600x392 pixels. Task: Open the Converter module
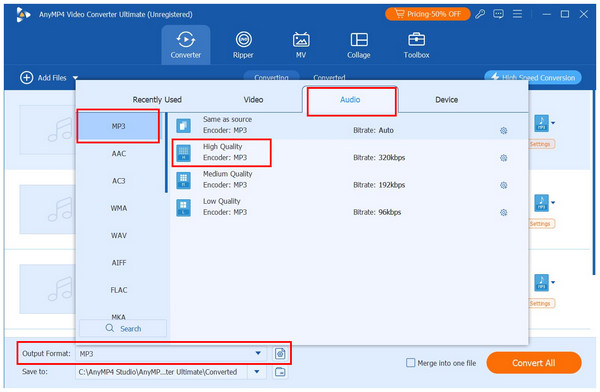click(x=186, y=45)
